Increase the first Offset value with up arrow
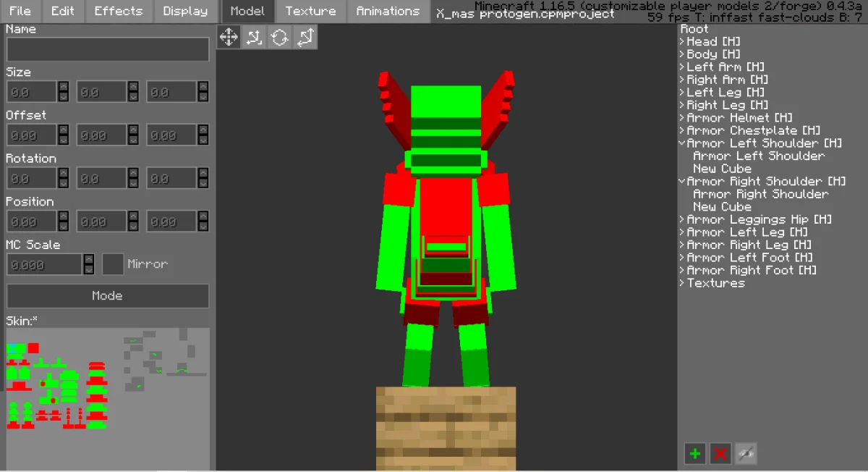 pyautogui.click(x=64, y=130)
